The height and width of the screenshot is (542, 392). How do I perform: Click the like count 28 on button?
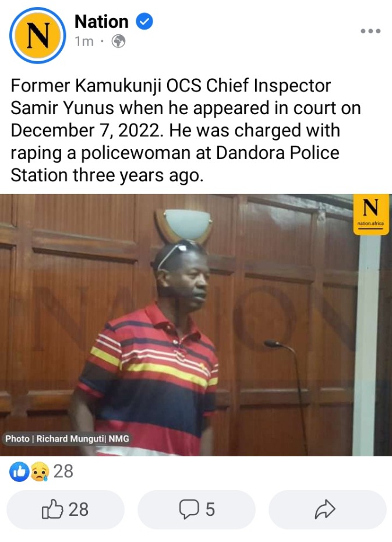coord(79,509)
